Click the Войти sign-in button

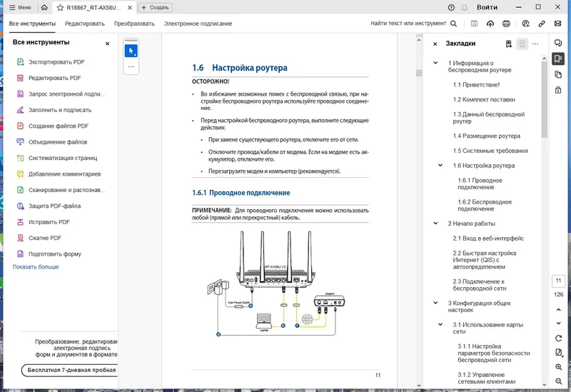(487, 7)
